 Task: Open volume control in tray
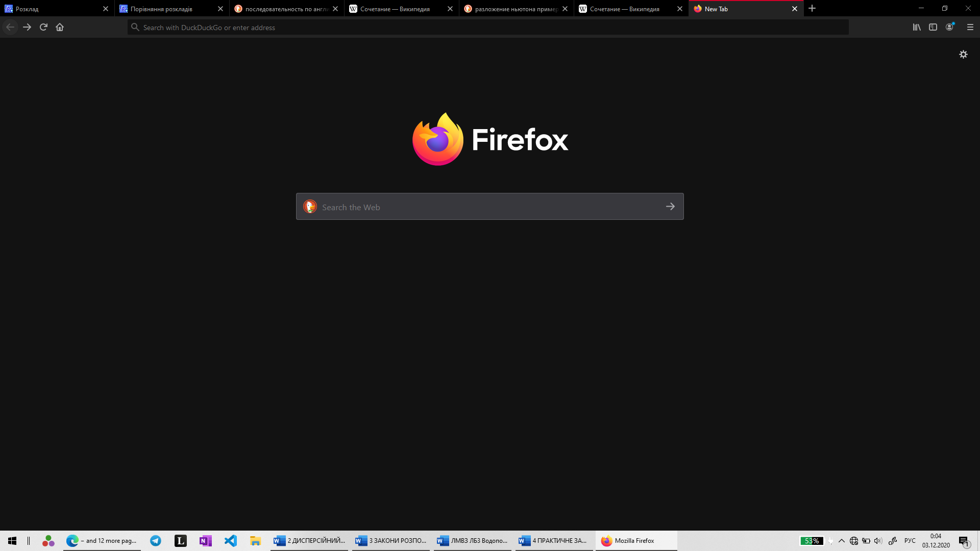pyautogui.click(x=878, y=541)
